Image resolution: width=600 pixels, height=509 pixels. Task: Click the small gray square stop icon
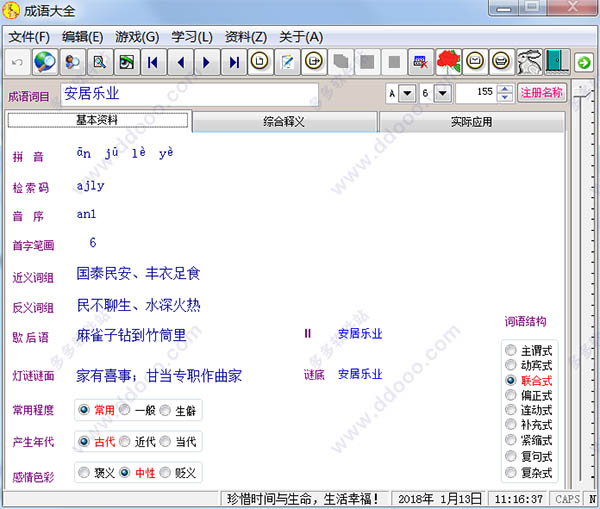click(394, 62)
